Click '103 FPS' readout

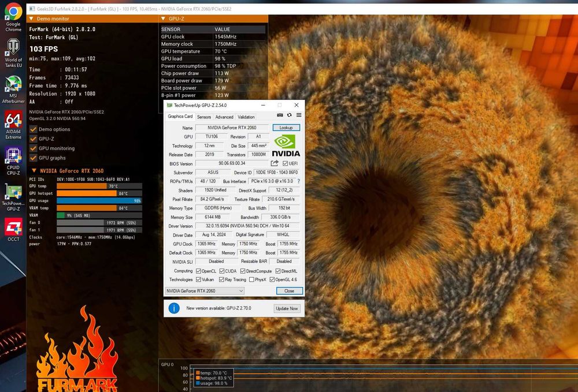point(43,49)
